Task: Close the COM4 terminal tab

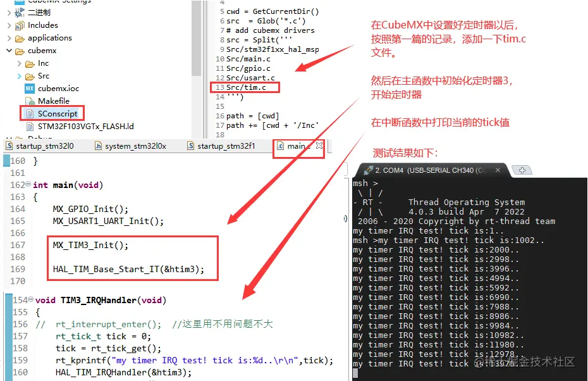Action: (x=498, y=170)
